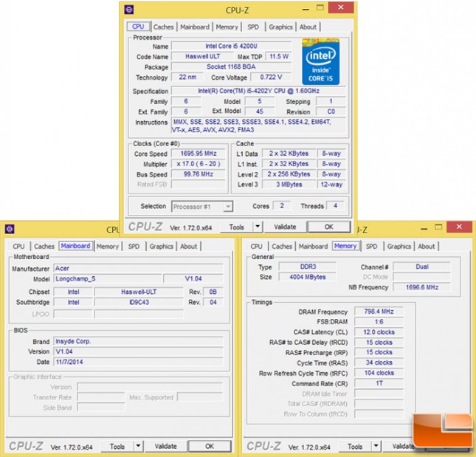Open the Mainboard tab in Memory window

(x=313, y=247)
